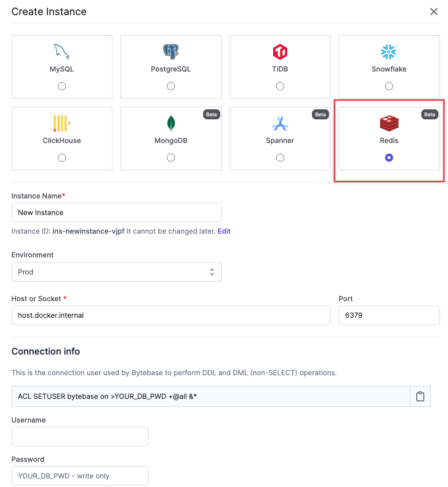The height and width of the screenshot is (487, 448).
Task: Pick the Snowflake radio button
Action: (x=389, y=86)
